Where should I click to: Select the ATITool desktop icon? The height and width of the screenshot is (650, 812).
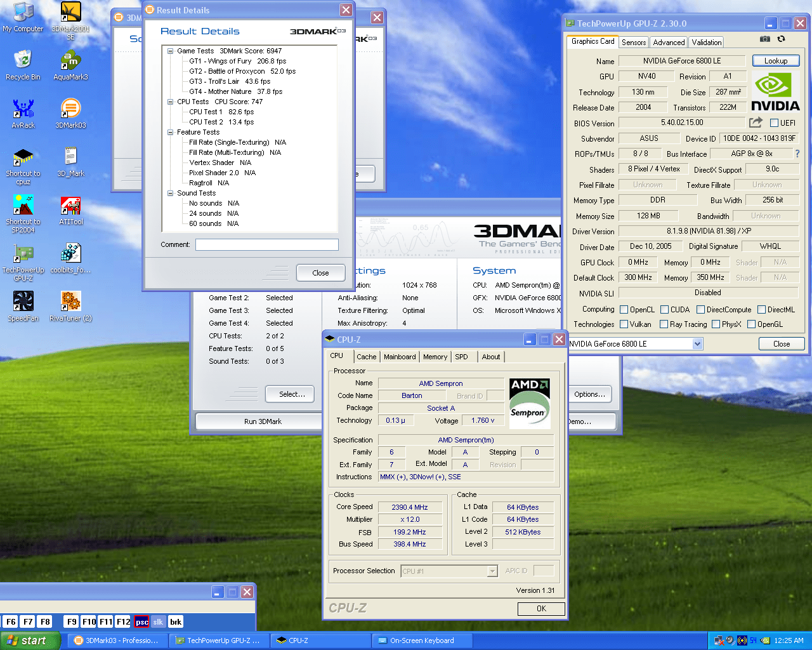[x=70, y=210]
